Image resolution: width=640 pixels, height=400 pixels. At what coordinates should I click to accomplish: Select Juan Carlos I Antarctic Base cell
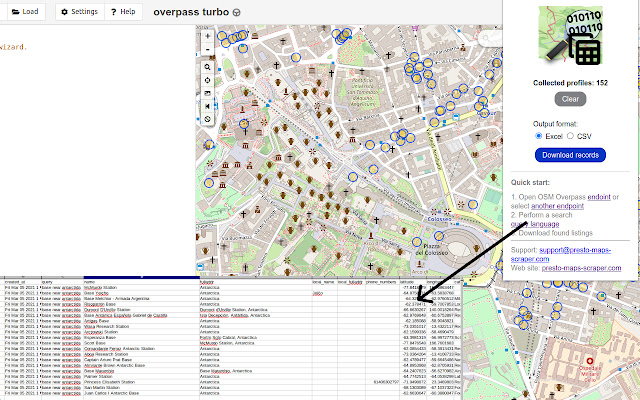click(x=142, y=393)
